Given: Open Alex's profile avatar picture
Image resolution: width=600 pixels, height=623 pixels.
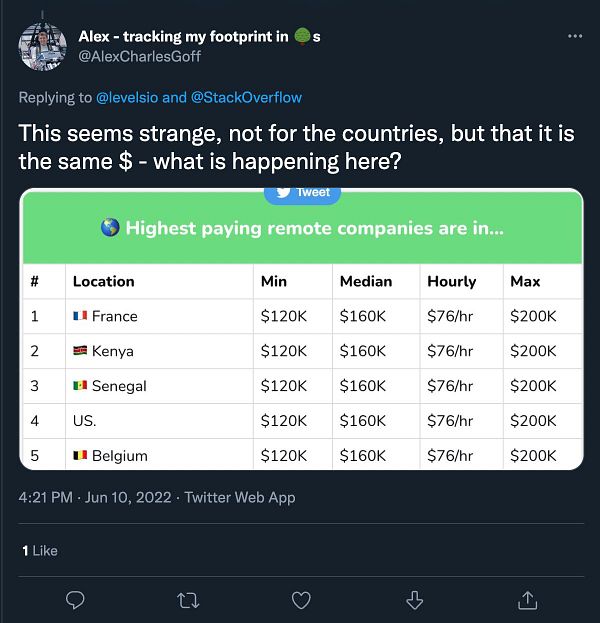Looking at the screenshot, I should click(43, 46).
